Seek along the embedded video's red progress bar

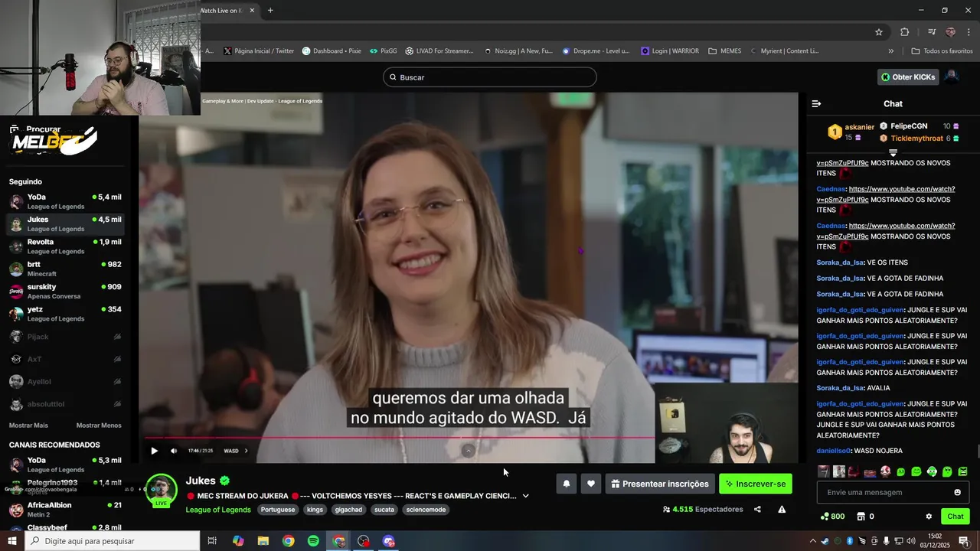(399, 438)
